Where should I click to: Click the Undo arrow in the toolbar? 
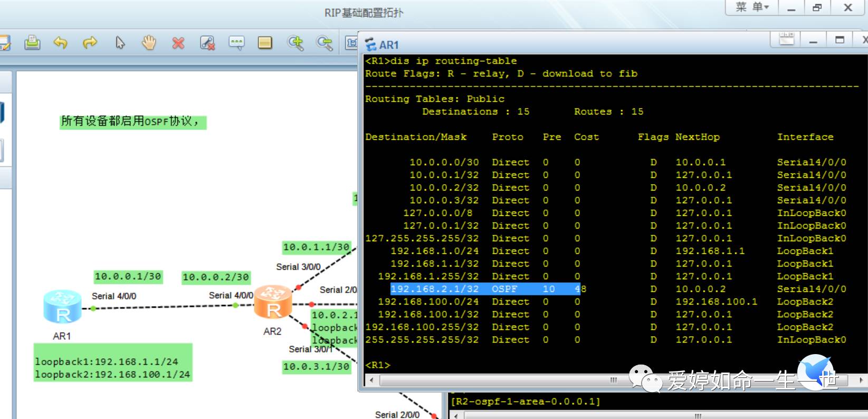[x=61, y=43]
